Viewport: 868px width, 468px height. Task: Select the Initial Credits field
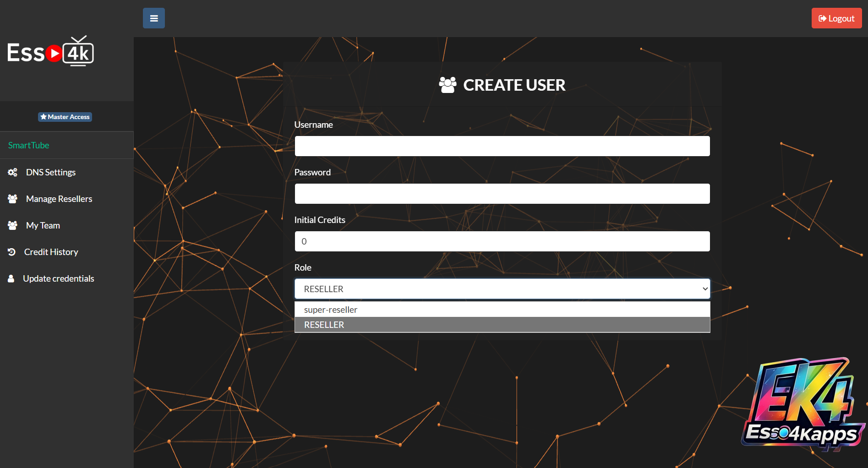(x=502, y=241)
